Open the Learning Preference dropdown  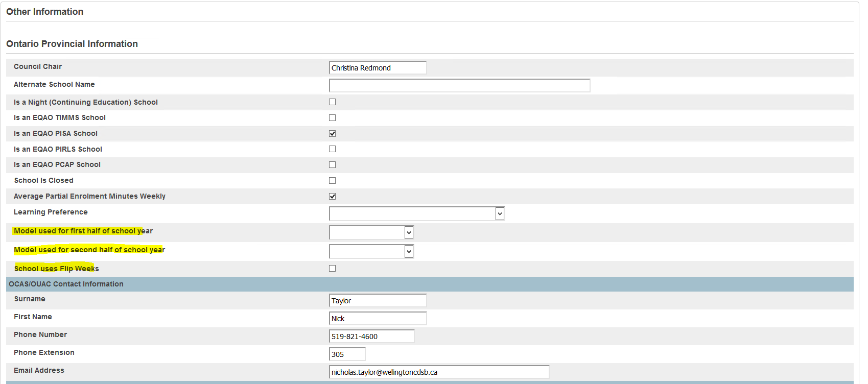pos(416,214)
